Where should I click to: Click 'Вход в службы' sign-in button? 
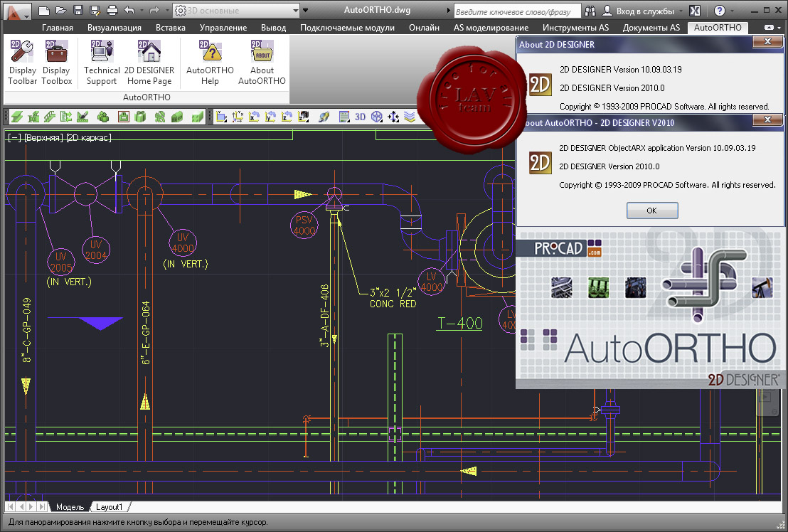point(639,11)
